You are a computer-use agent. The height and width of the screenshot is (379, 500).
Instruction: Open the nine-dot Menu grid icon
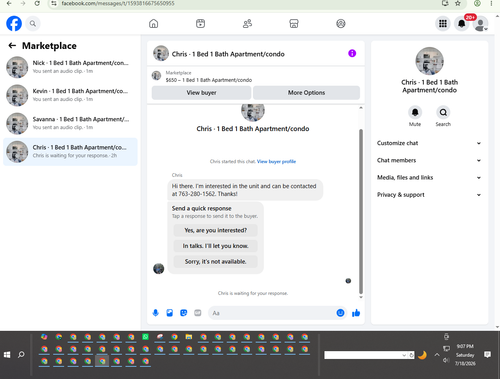[x=443, y=24]
